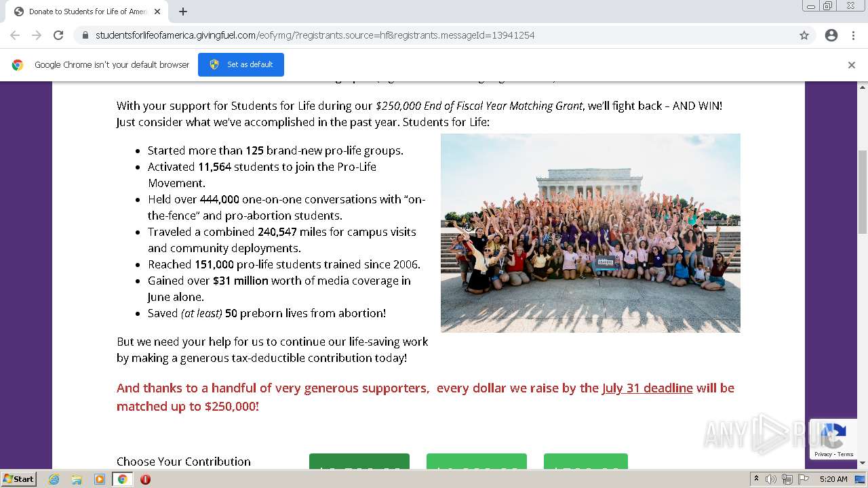
Task: Reload the current page
Action: pyautogui.click(x=58, y=35)
